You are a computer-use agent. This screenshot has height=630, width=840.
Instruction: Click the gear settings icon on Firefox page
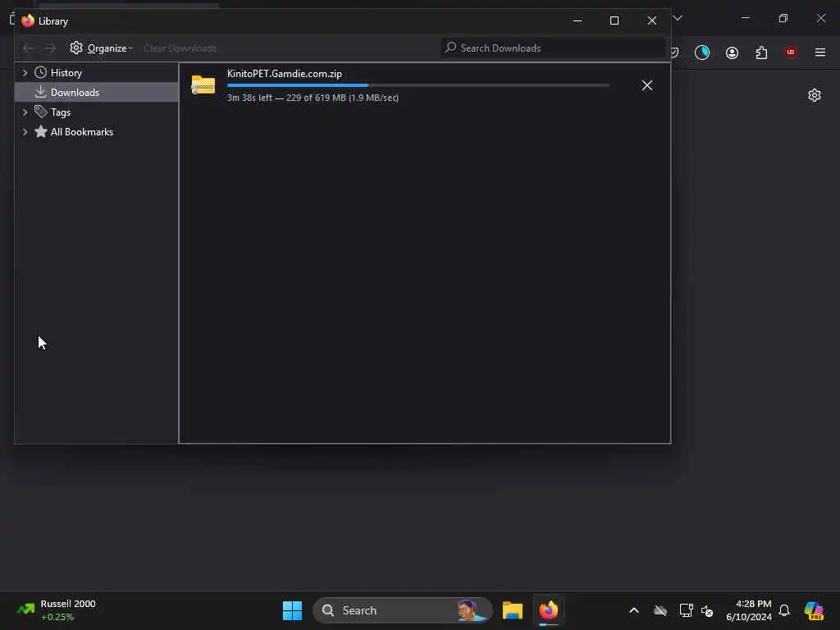click(x=815, y=95)
